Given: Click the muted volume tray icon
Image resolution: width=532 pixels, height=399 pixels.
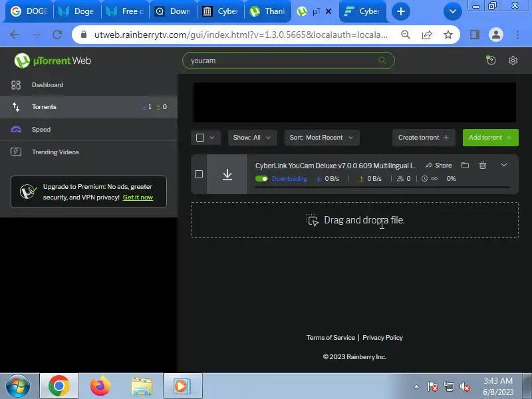Looking at the screenshot, I should pyautogui.click(x=464, y=387).
